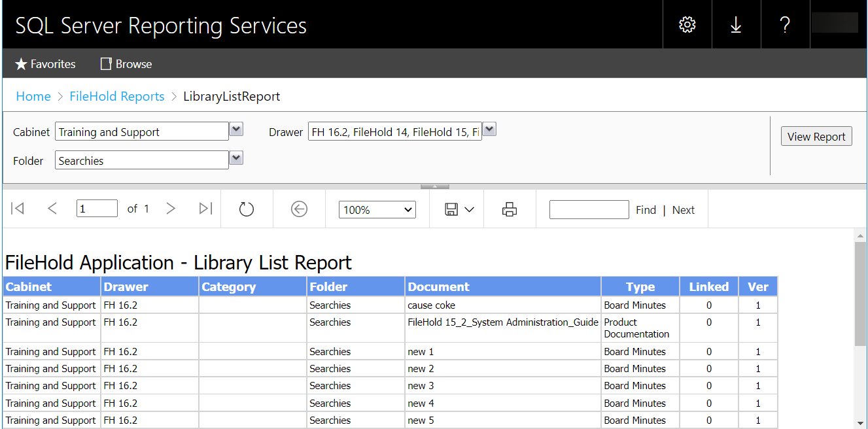Go back to the parent report
The image size is (868, 429).
coord(299,209)
